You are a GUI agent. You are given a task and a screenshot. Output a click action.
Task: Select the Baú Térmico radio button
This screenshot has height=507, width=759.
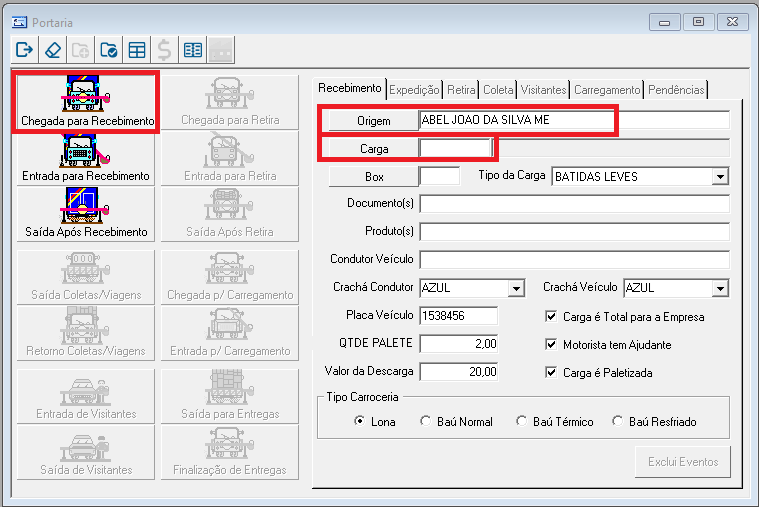coord(521,421)
